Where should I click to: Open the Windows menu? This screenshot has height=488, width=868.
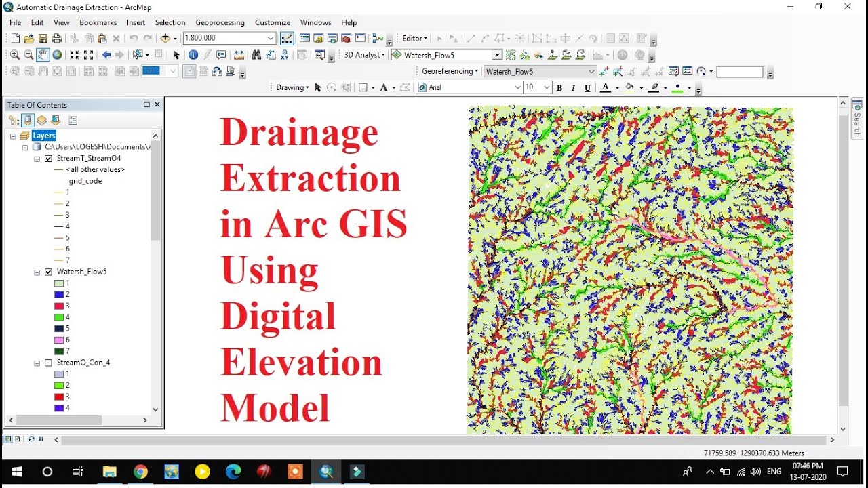[316, 22]
